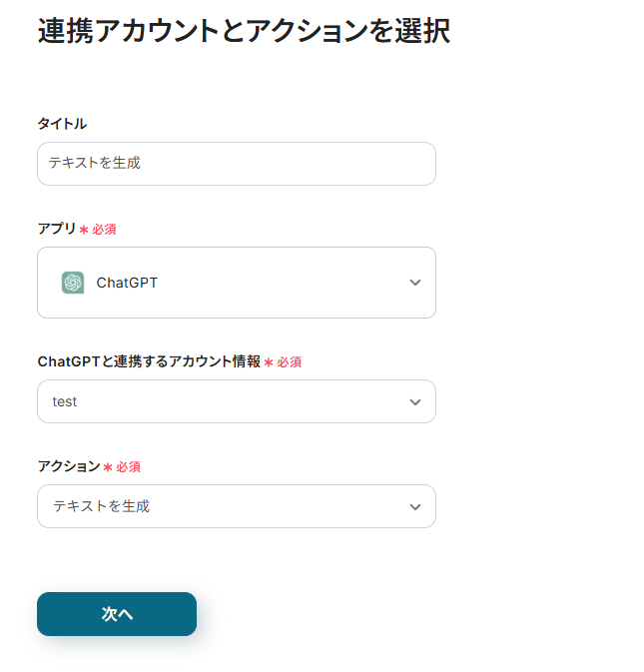Click the タイトル field label
The width and height of the screenshot is (644, 672).
click(x=62, y=124)
